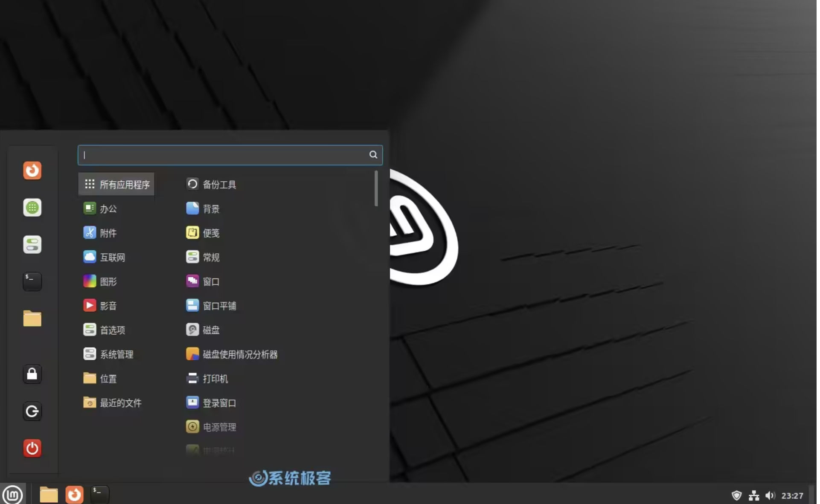Lock the screen using padlock icon
Image resolution: width=820 pixels, height=504 pixels.
pos(32,374)
